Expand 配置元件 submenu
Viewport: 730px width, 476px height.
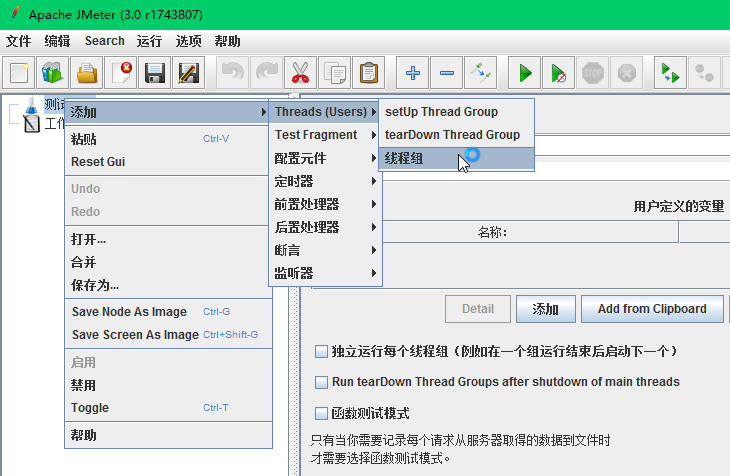[325, 158]
